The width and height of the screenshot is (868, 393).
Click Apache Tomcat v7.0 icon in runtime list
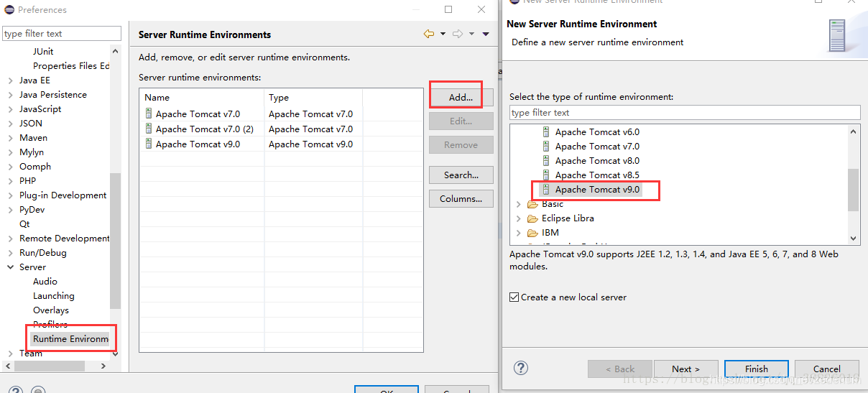pyautogui.click(x=546, y=146)
